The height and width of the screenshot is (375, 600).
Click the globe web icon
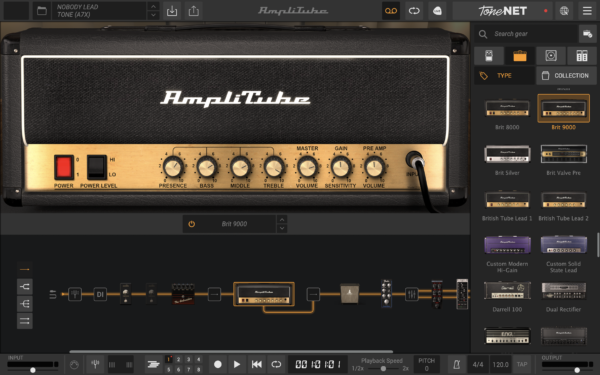564,11
